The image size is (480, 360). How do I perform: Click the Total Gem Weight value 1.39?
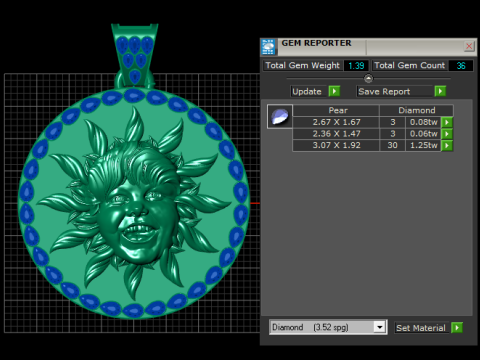[x=356, y=66]
